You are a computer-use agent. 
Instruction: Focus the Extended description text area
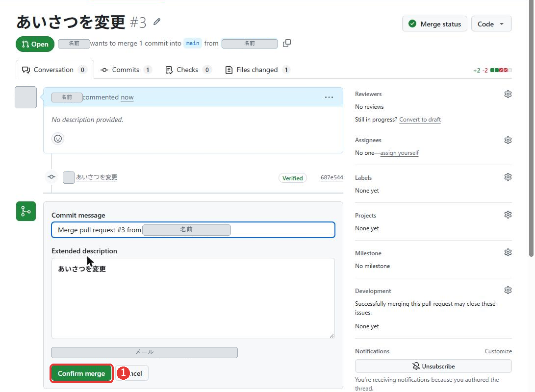193,298
